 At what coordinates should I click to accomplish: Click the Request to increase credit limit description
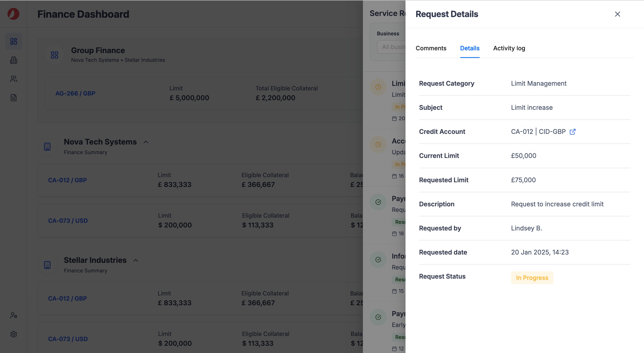[x=557, y=204]
